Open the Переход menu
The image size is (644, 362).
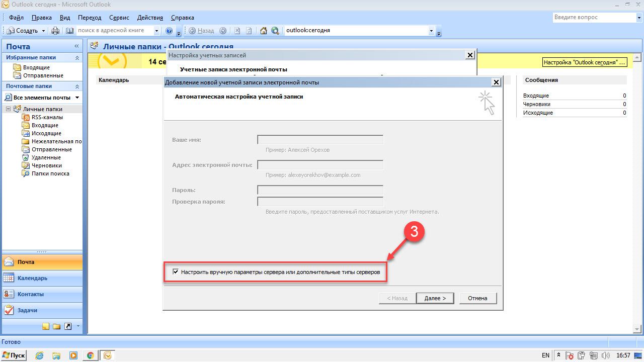pos(90,18)
